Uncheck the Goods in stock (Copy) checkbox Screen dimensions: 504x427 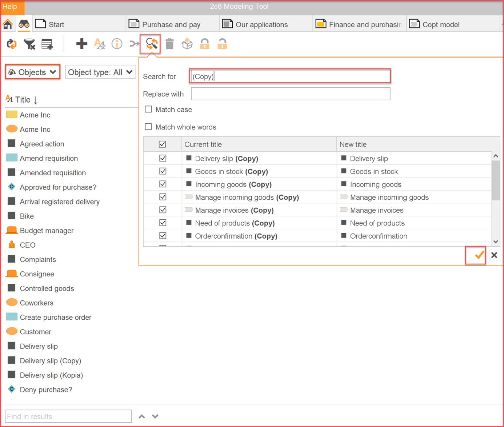(x=163, y=171)
